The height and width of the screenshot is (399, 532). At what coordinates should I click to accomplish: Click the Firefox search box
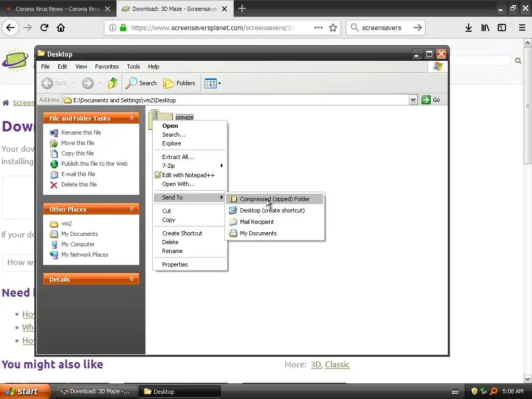[x=386, y=28]
